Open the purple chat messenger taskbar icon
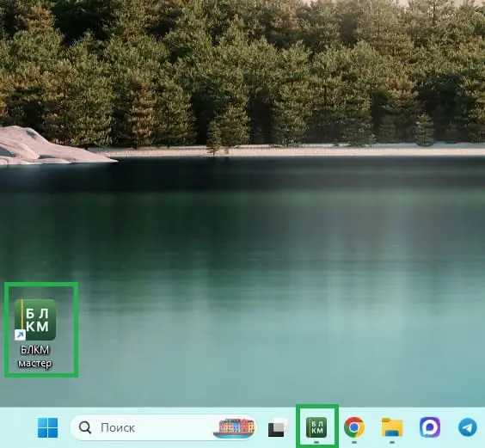This screenshot has height=448, width=485. click(x=430, y=427)
